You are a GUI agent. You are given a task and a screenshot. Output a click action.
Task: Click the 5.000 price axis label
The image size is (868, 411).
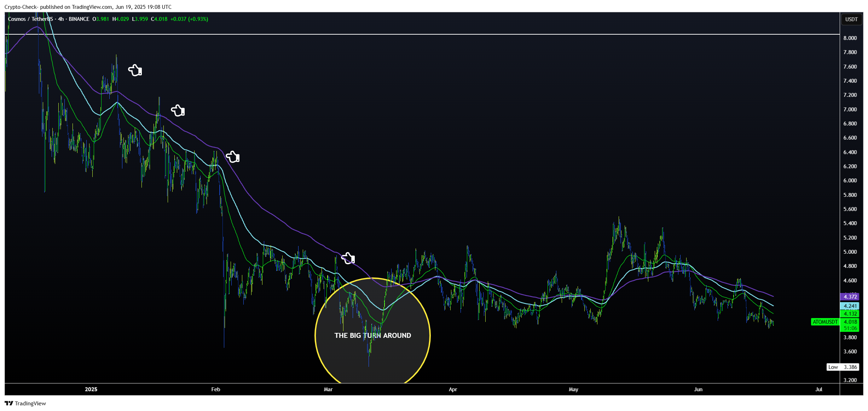pos(850,252)
